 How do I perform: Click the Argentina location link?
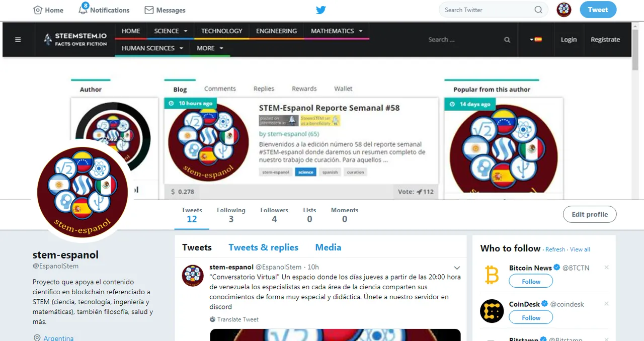[x=58, y=337]
